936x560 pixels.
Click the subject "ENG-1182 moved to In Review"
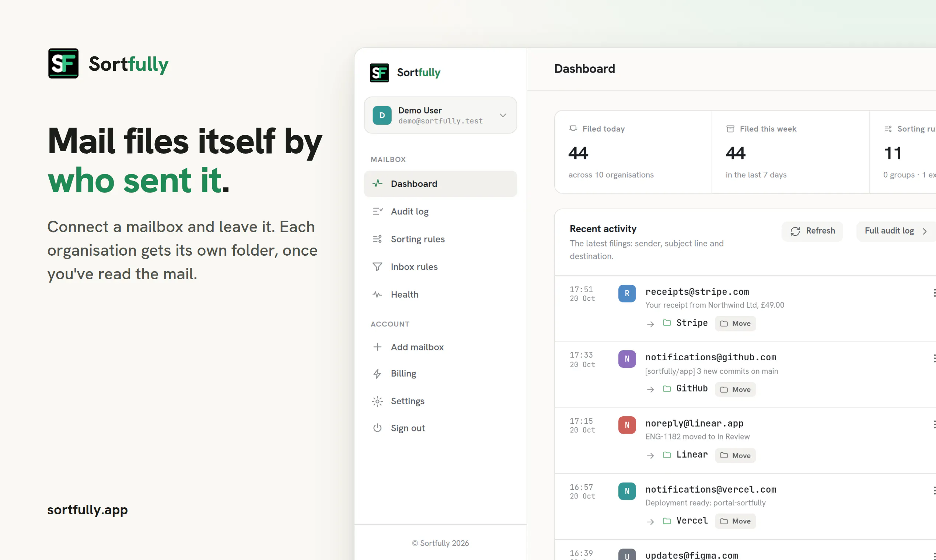click(698, 437)
